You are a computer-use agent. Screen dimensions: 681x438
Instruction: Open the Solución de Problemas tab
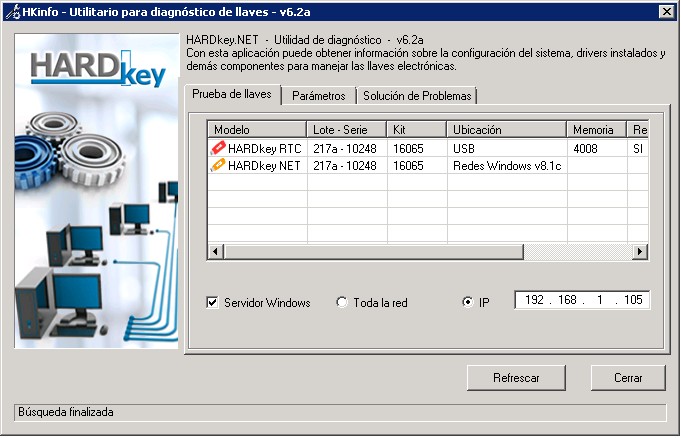pos(417,96)
